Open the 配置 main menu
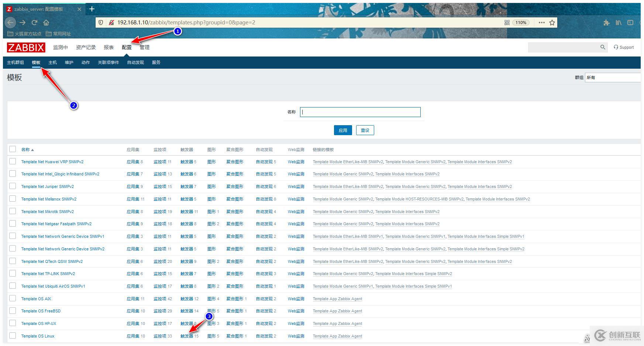The height and width of the screenshot is (346, 644). [x=127, y=47]
